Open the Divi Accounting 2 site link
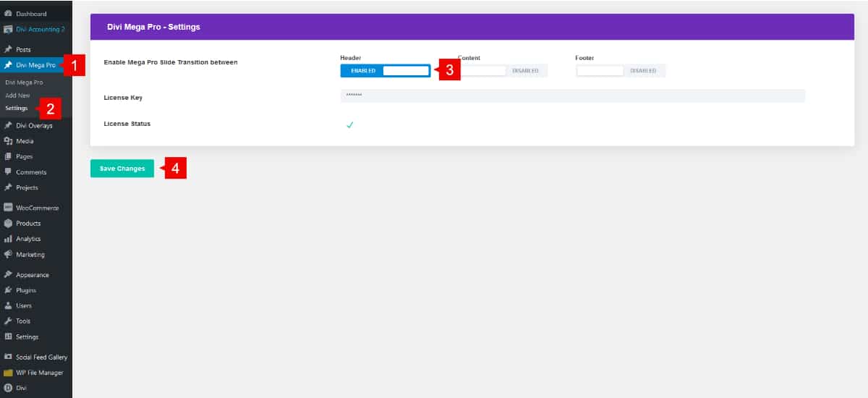Viewport: 868px width, 398px height. [x=40, y=30]
